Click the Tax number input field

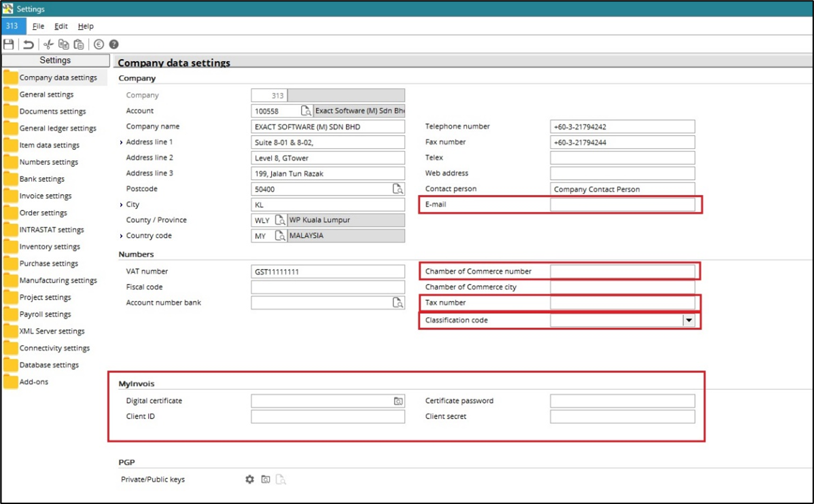[622, 303]
